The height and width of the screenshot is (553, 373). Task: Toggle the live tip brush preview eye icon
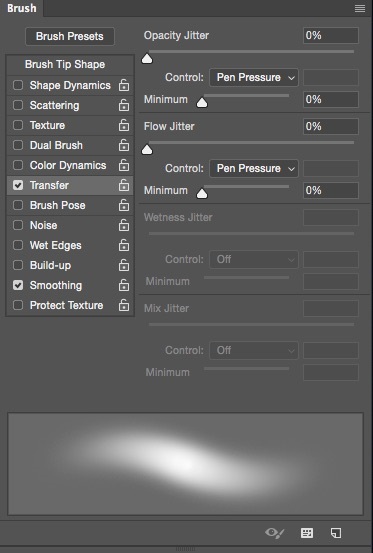tap(275, 533)
